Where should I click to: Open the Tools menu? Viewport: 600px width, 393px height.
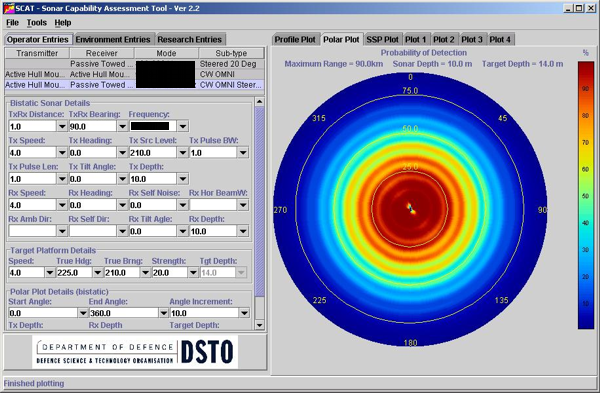click(x=36, y=23)
